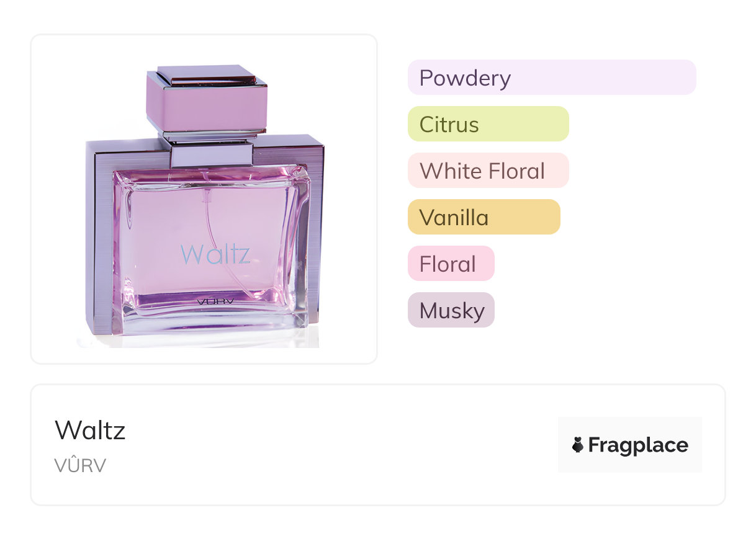Click VÛRV engraving at bottle base
This screenshot has width=756, height=536.
pos(214,302)
